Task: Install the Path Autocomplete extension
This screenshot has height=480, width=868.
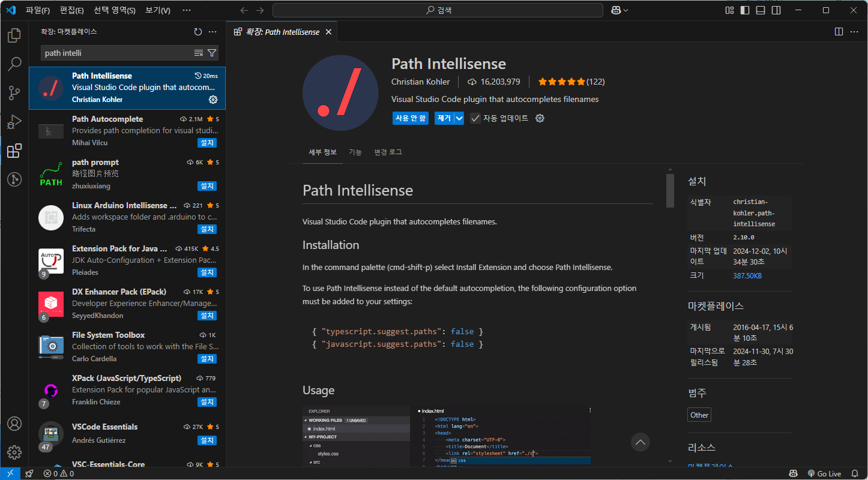Action: point(207,143)
